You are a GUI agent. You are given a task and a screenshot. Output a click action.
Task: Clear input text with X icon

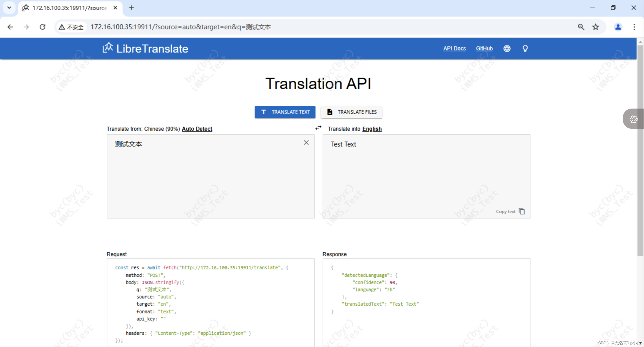tap(306, 142)
